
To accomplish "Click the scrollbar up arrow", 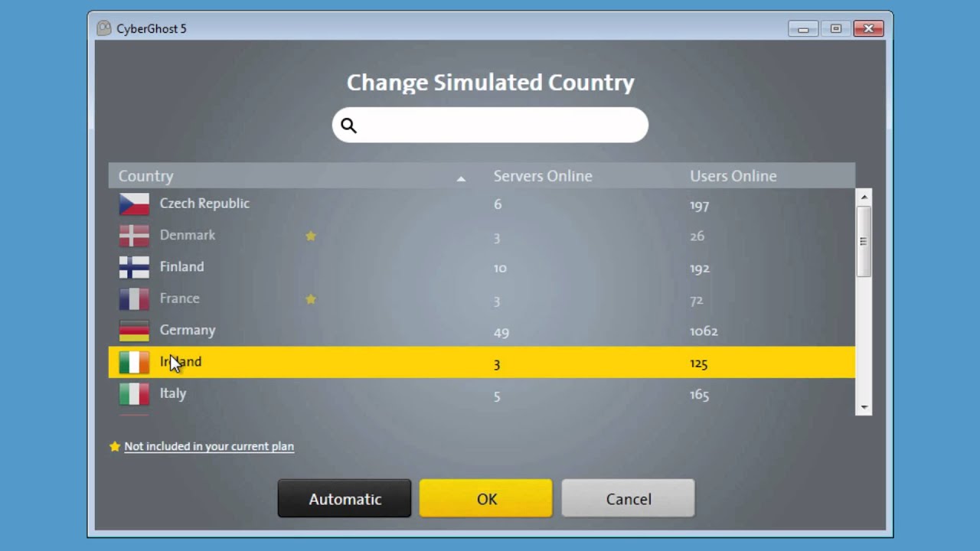I will tap(864, 197).
